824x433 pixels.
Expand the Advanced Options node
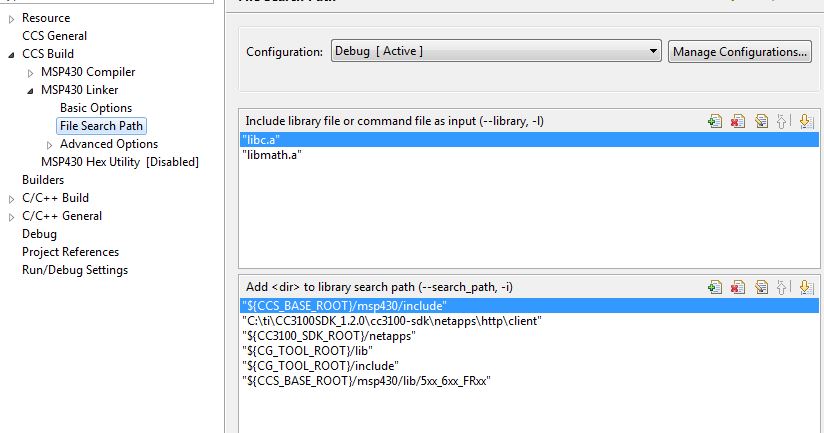49,145
